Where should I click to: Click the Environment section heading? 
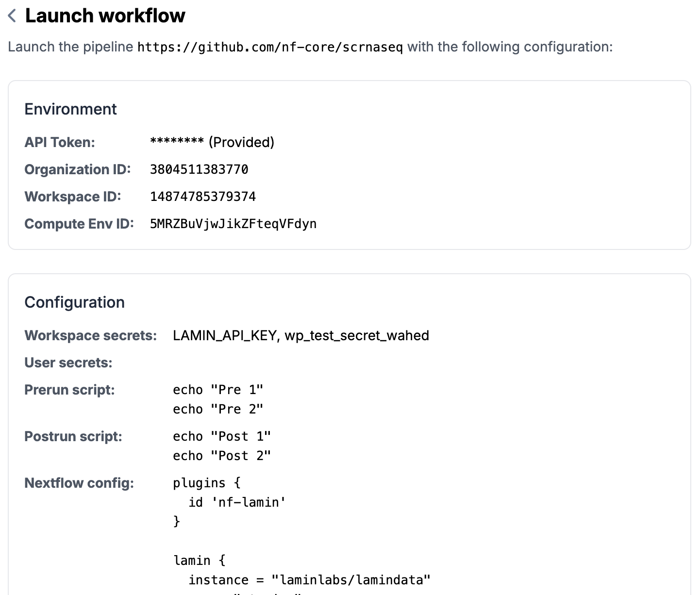coord(70,109)
